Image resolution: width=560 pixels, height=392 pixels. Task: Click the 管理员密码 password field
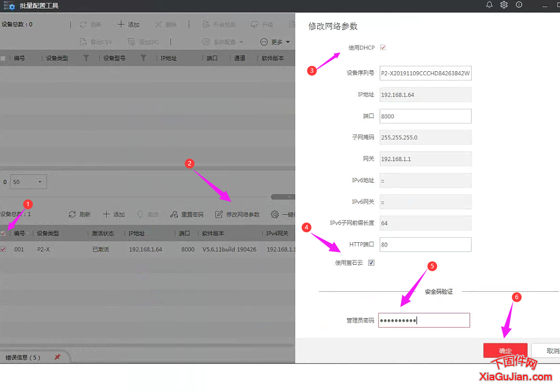pos(424,320)
